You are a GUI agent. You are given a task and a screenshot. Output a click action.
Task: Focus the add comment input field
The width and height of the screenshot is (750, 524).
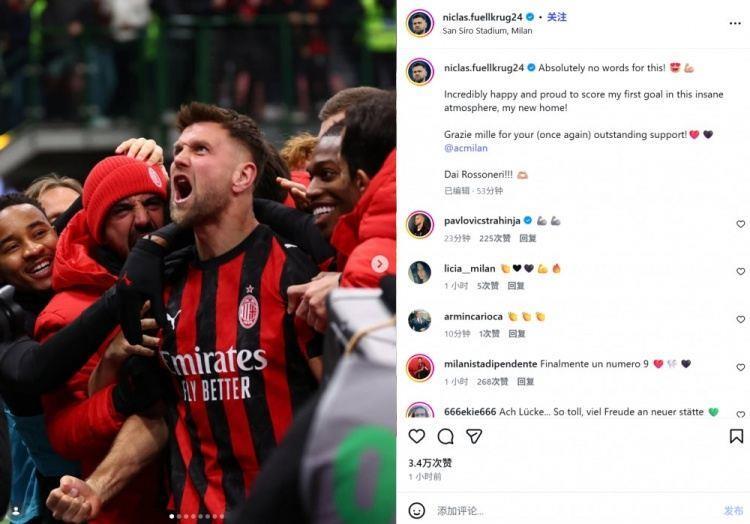point(574,511)
